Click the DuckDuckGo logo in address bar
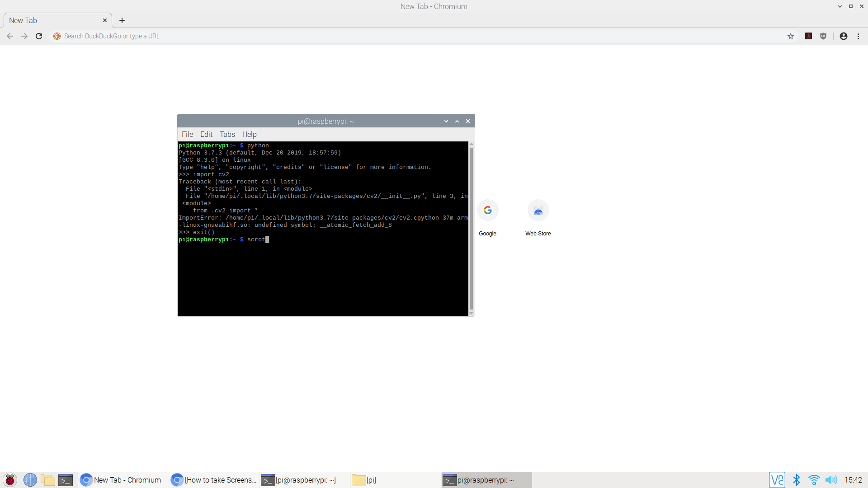The width and height of the screenshot is (868, 488). pyautogui.click(x=57, y=36)
